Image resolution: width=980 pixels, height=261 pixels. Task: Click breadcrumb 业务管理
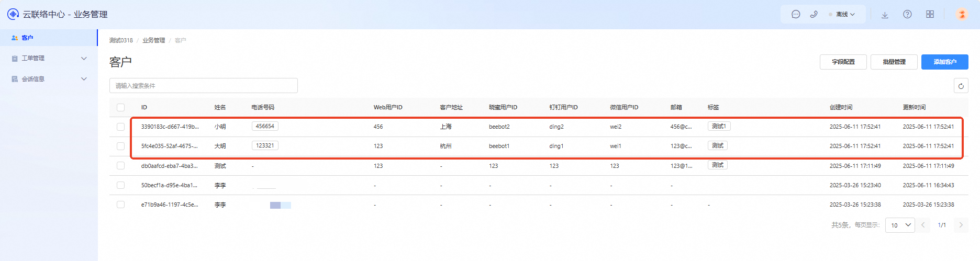click(153, 40)
